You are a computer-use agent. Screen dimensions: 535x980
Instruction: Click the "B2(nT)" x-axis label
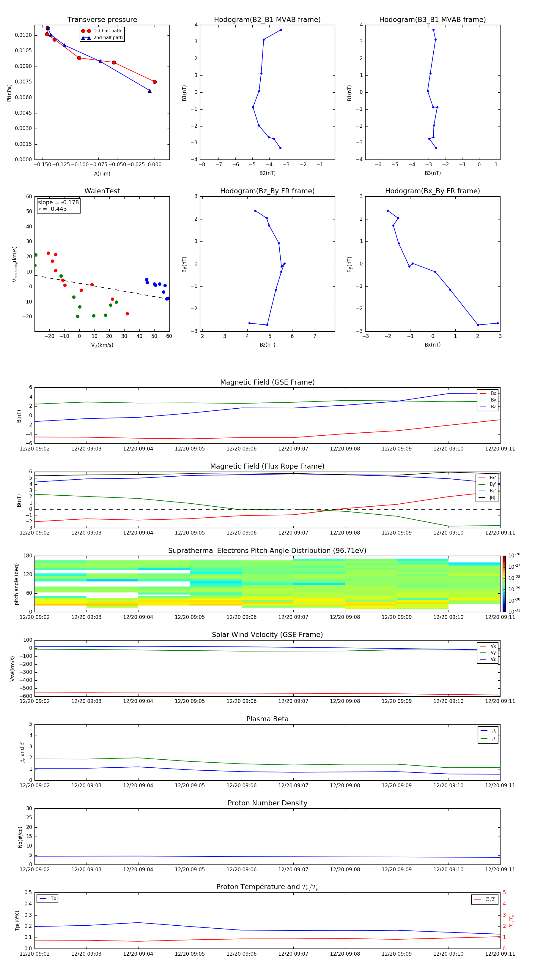(267, 173)
